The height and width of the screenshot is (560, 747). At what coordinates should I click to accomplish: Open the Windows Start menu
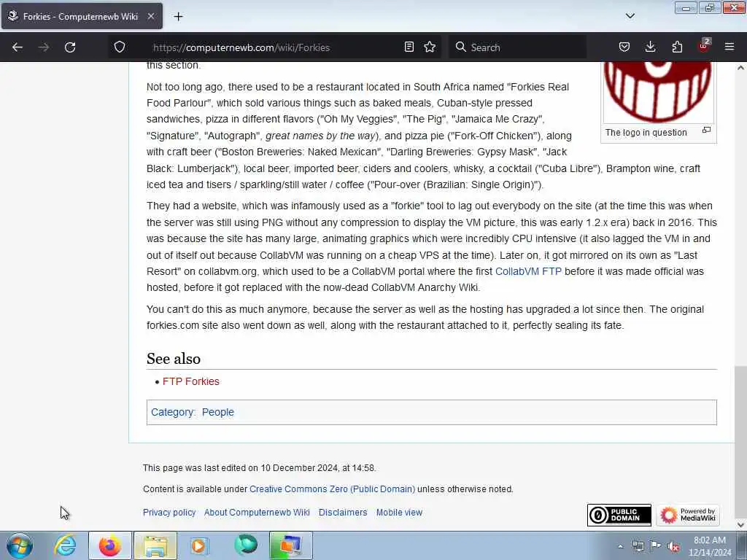tap(19, 545)
